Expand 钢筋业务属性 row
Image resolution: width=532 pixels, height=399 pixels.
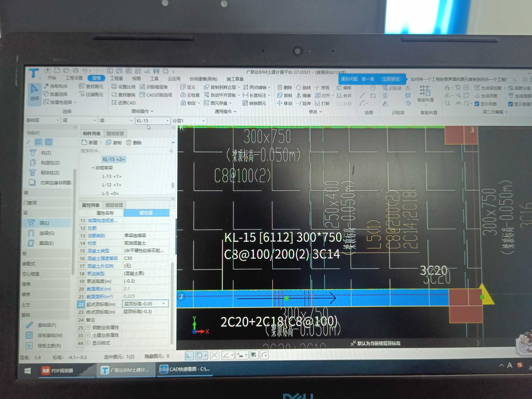[x=88, y=327]
